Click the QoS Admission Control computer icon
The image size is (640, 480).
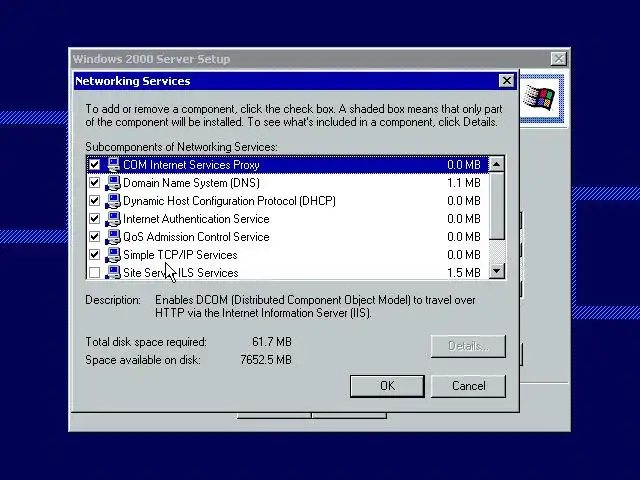click(x=113, y=237)
